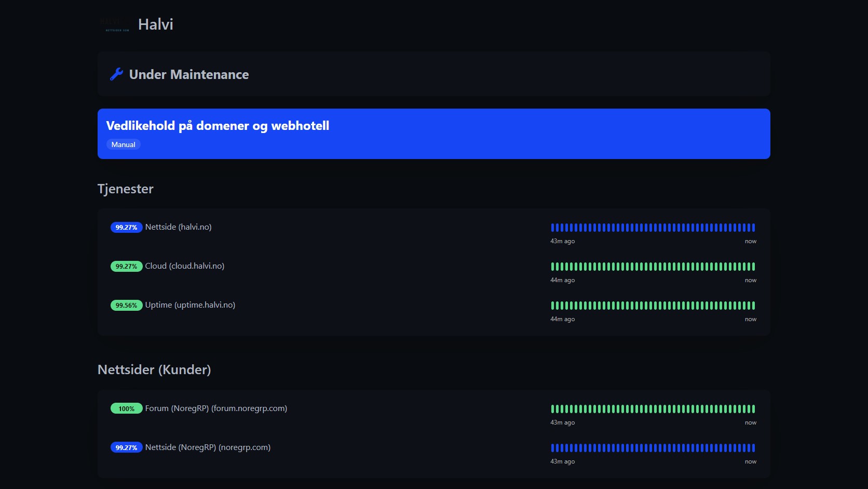Click the 99.27% badge for noregrp.com
This screenshot has height=489, width=868.
pyautogui.click(x=126, y=448)
